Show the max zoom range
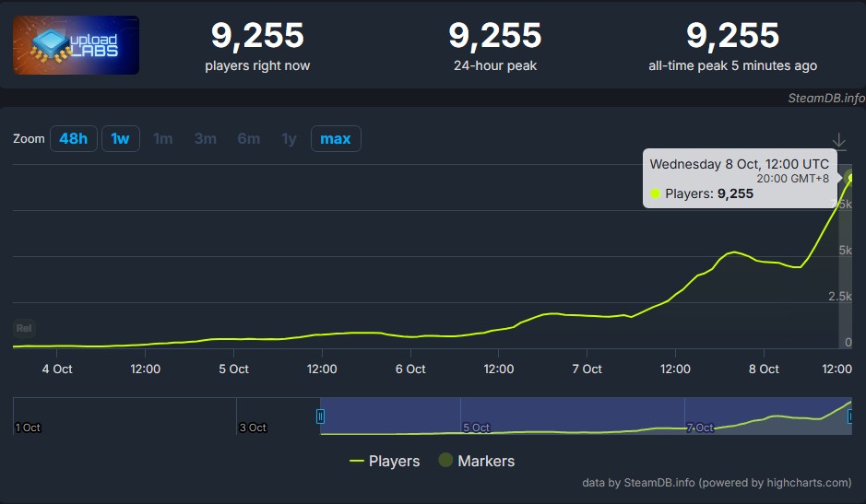 [x=336, y=139]
